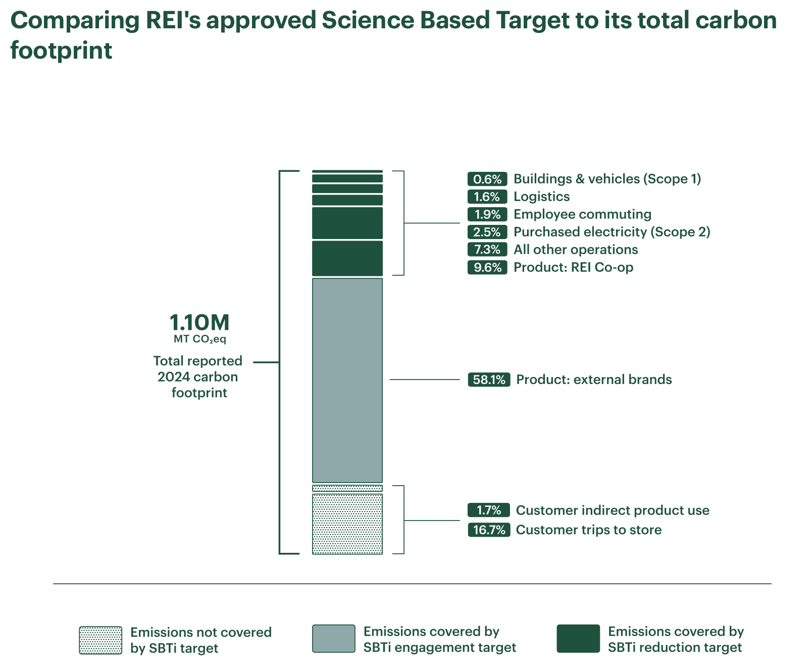This screenshot has height=663, width=812.
Task: Select the 2.5% percentage badge
Action: (487, 232)
